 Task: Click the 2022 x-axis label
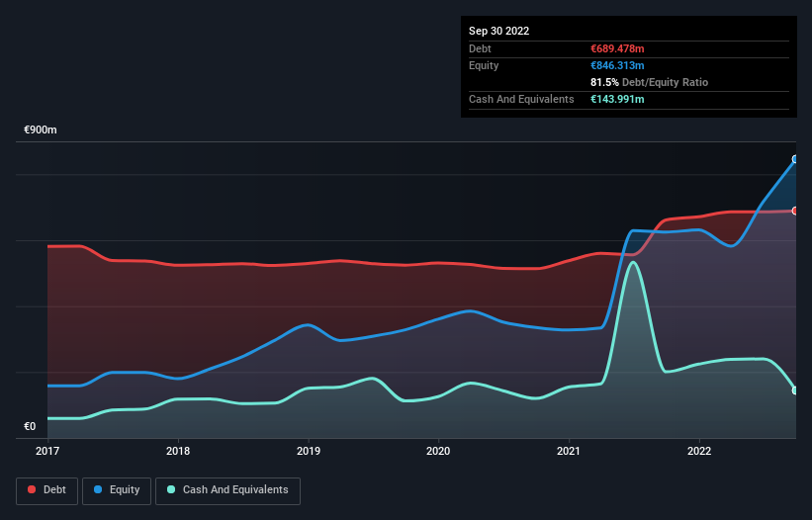click(x=699, y=451)
